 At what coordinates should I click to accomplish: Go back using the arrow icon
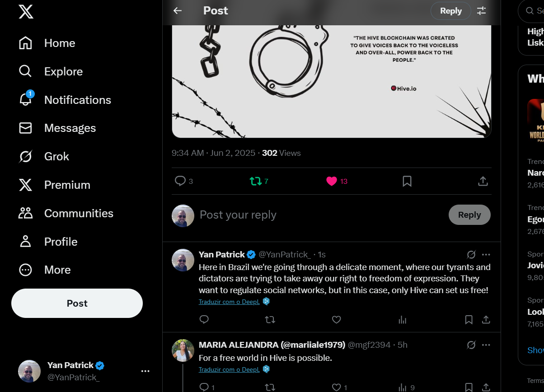coord(178,11)
